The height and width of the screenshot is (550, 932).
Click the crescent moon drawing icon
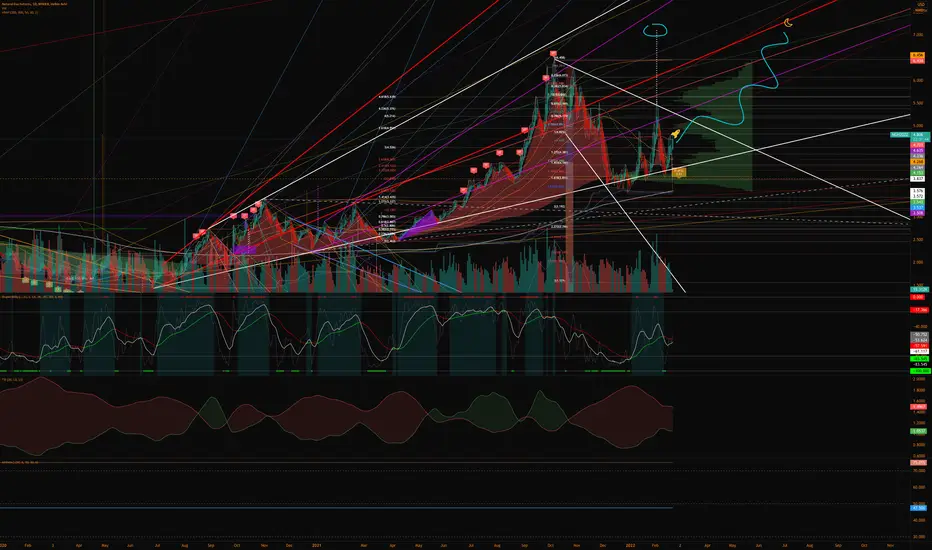click(x=788, y=23)
